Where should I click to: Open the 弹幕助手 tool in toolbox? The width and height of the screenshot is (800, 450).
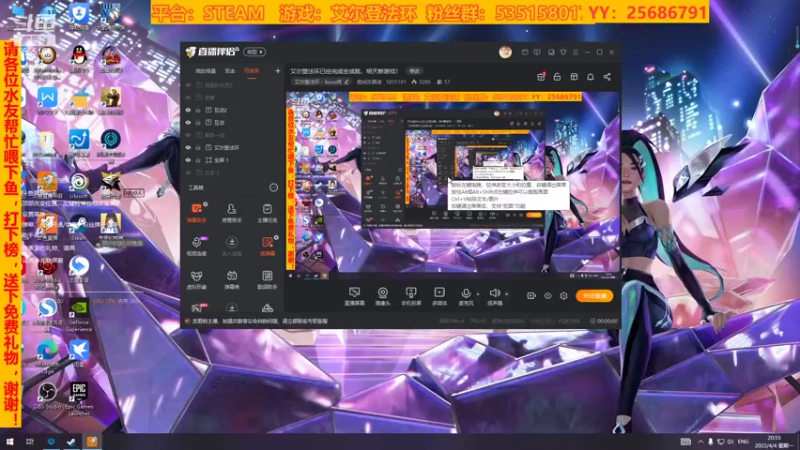(196, 213)
